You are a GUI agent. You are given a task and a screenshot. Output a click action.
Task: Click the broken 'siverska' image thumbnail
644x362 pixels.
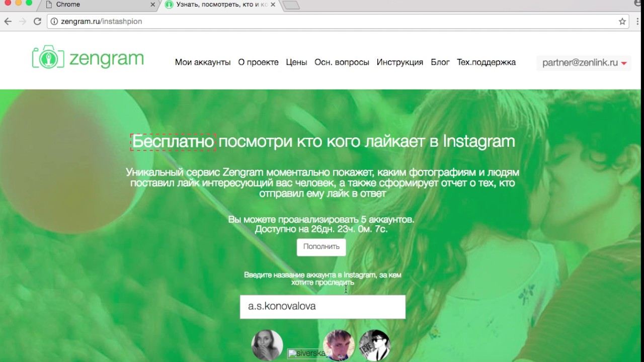coord(306,353)
